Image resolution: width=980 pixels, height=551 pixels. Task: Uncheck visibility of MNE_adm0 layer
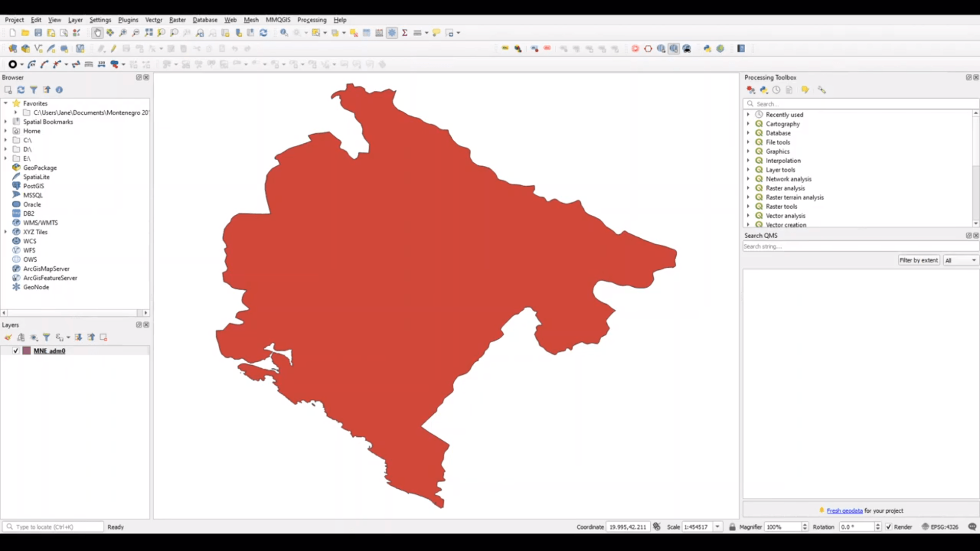15,350
